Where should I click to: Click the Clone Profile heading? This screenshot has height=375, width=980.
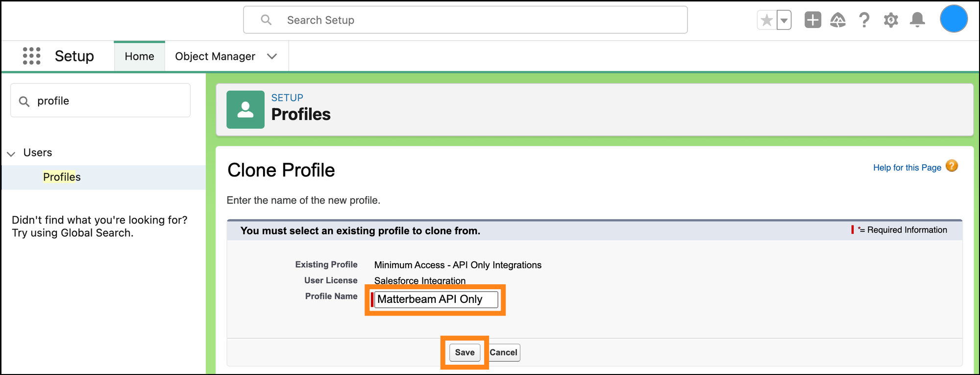coord(281,170)
